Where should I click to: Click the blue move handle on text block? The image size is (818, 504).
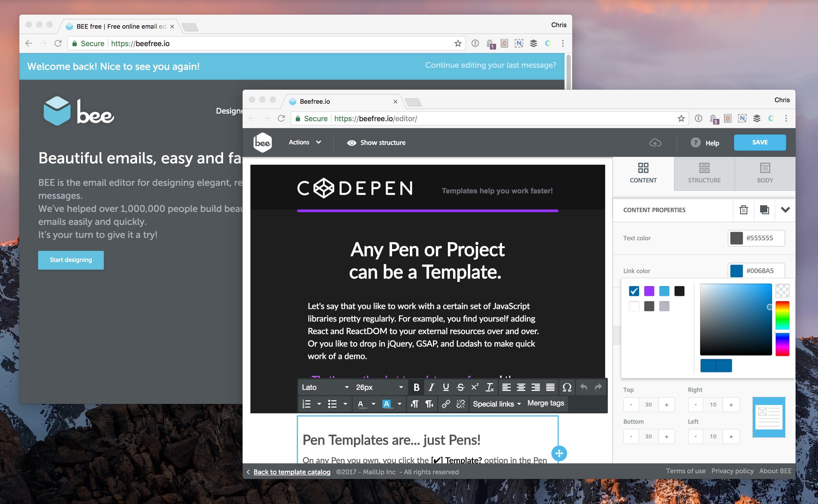(559, 453)
